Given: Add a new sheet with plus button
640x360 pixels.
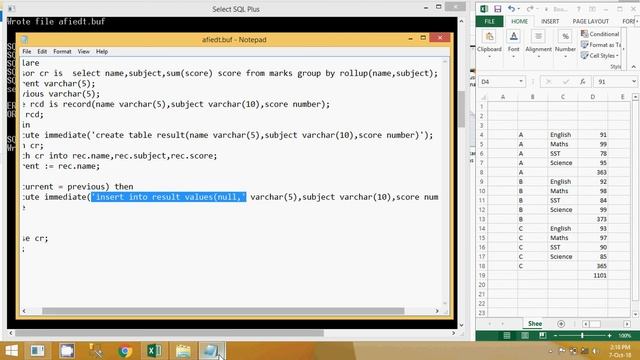Looking at the screenshot, I should (561, 324).
